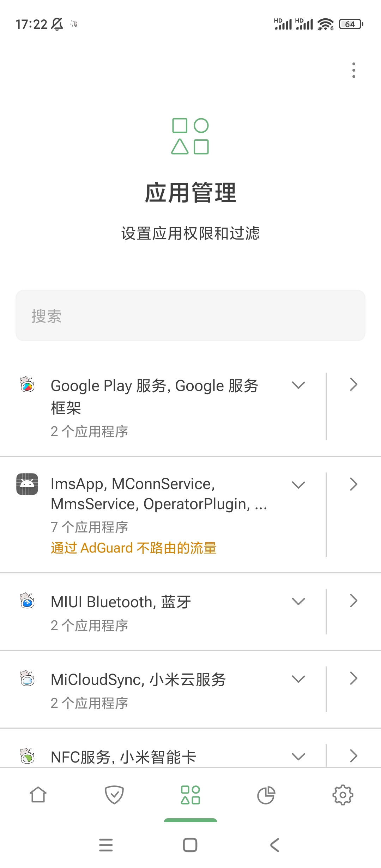381x868 pixels.
Task: Open the Settings gear tab
Action: pyautogui.click(x=343, y=795)
